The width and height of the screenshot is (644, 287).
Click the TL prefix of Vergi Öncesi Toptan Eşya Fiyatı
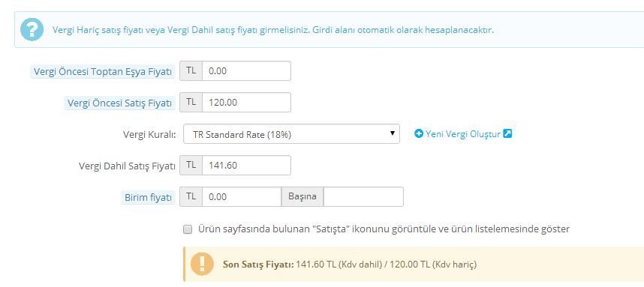click(191, 71)
